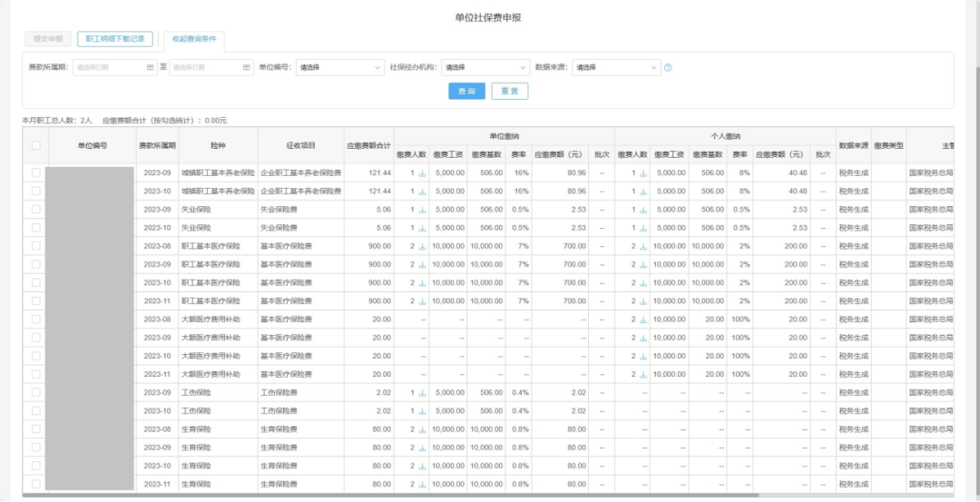
Task: Click 工伤保险费 in the 2023-09 row
Action: pyautogui.click(x=279, y=392)
